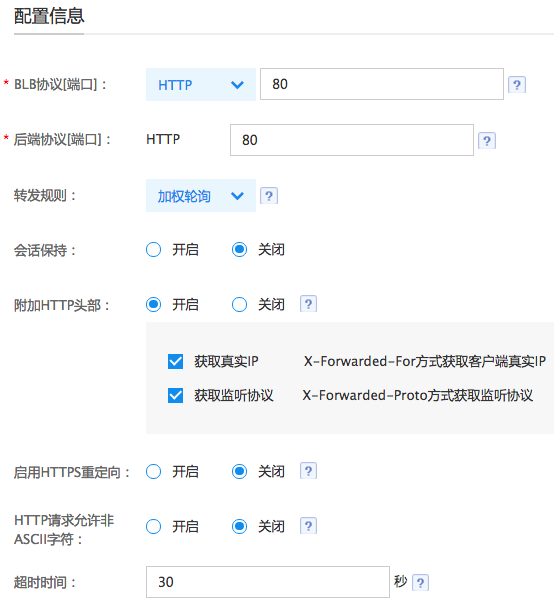Viewport: 554px width, 607px height.
Task: Click the BLB协议 port input showing 80
Action: pos(381,84)
